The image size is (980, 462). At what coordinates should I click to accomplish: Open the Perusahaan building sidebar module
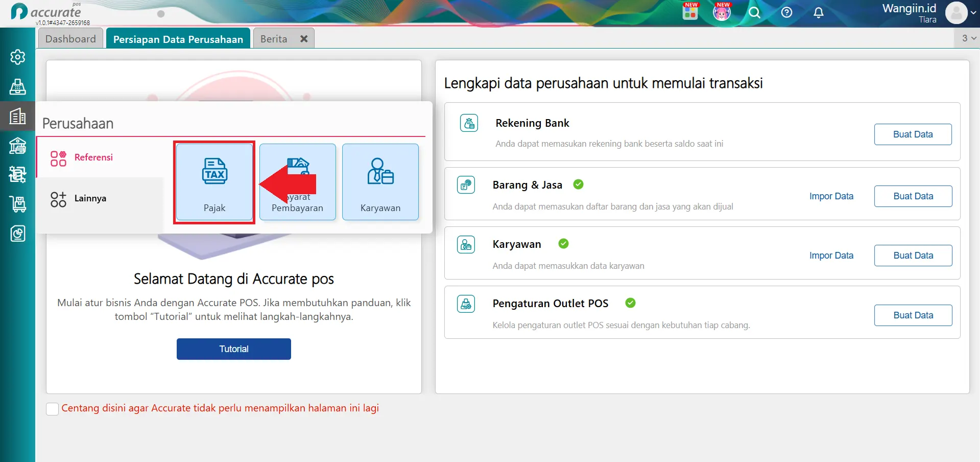tap(18, 117)
